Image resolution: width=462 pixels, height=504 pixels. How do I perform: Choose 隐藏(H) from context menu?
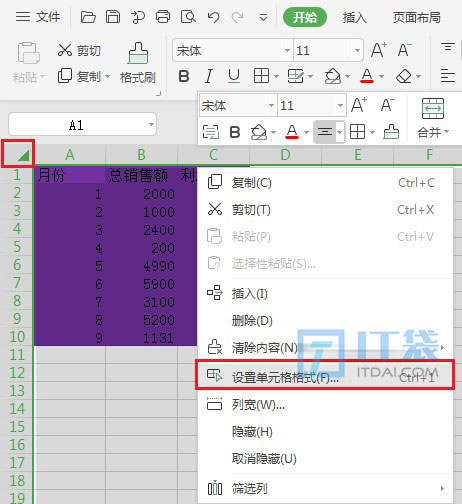(x=325, y=432)
